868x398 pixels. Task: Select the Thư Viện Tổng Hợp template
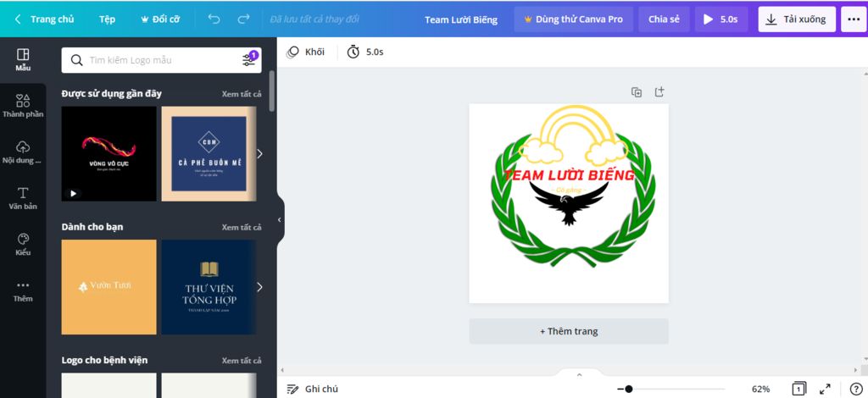(209, 287)
